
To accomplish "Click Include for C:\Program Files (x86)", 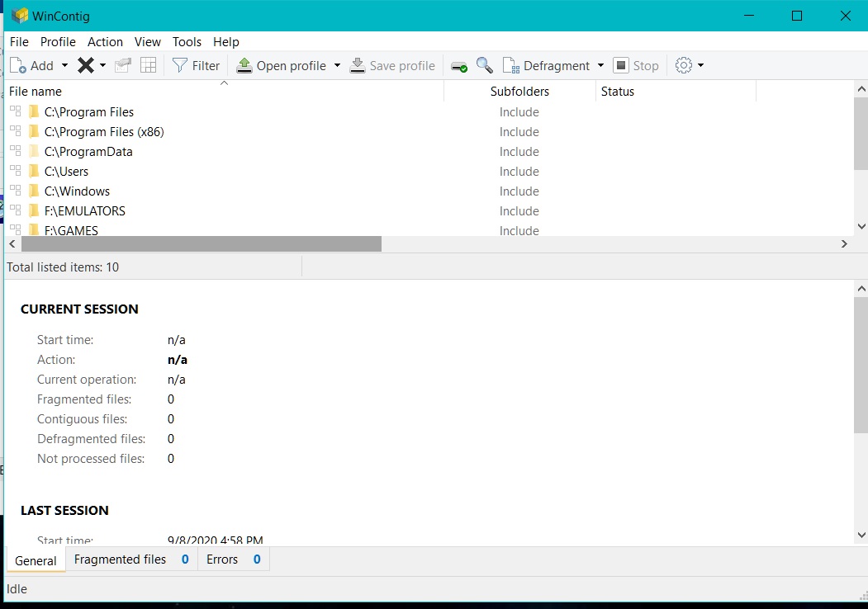I will 519,132.
